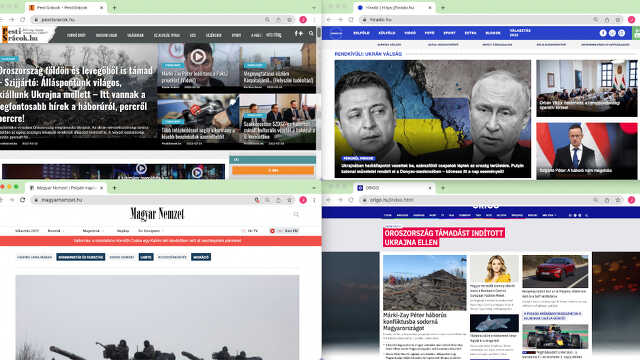
Task: Open the Zelensky and Putin lead story image
Action: tap(433, 119)
